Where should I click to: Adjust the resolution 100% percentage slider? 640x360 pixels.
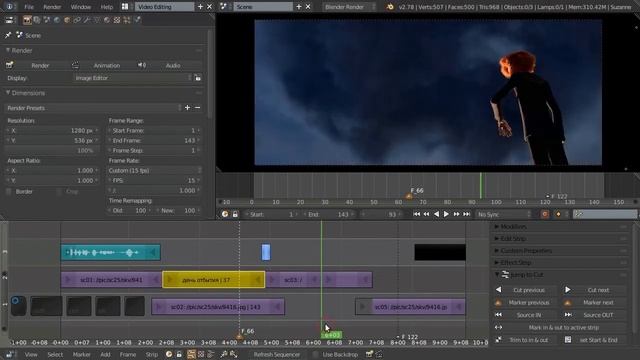click(52, 150)
